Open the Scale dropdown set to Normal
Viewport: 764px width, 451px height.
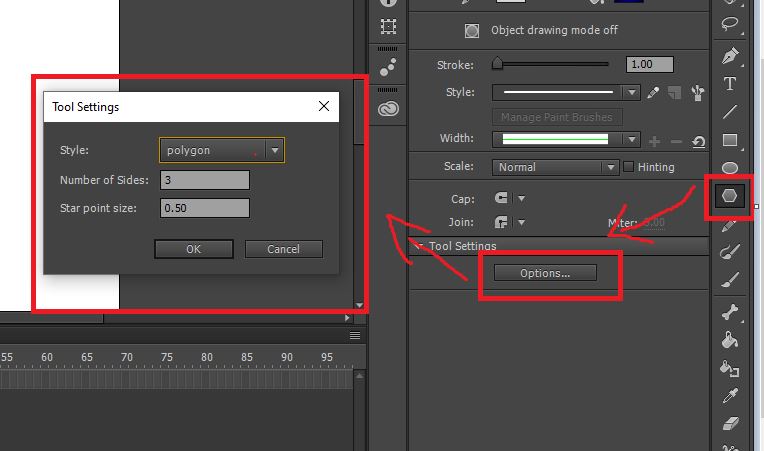(555, 167)
